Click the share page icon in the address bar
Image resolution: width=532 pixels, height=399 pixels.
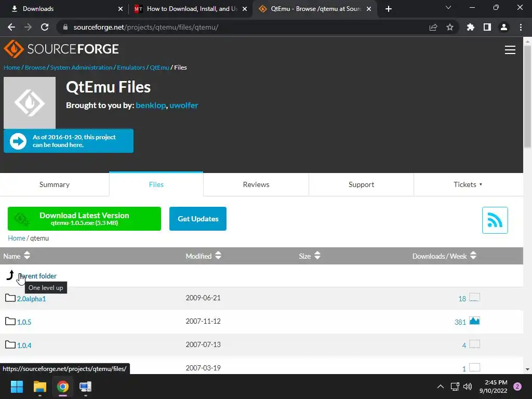click(x=433, y=27)
